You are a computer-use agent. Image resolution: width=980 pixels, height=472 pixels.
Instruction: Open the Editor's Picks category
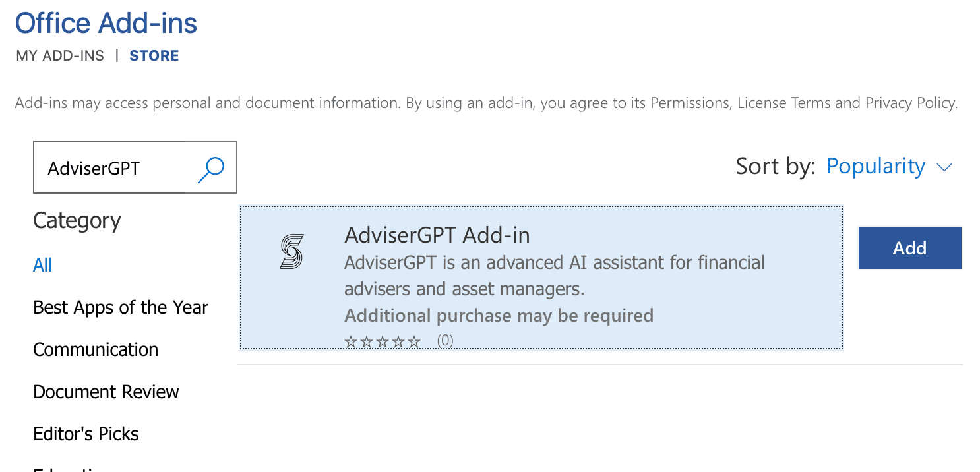click(x=86, y=434)
